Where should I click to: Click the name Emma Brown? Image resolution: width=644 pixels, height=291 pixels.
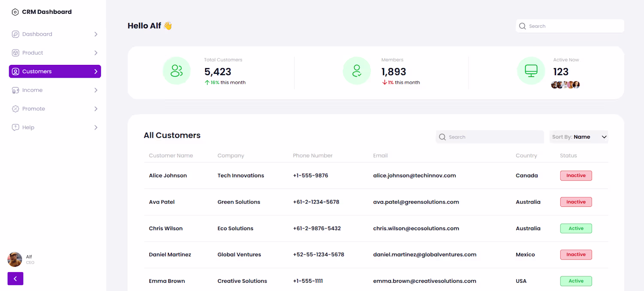[167, 281]
